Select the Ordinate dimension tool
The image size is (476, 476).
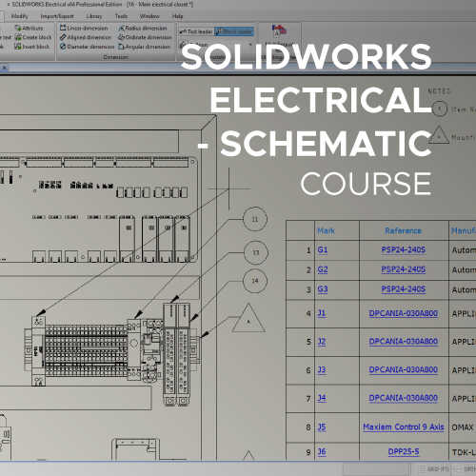[x=145, y=37]
